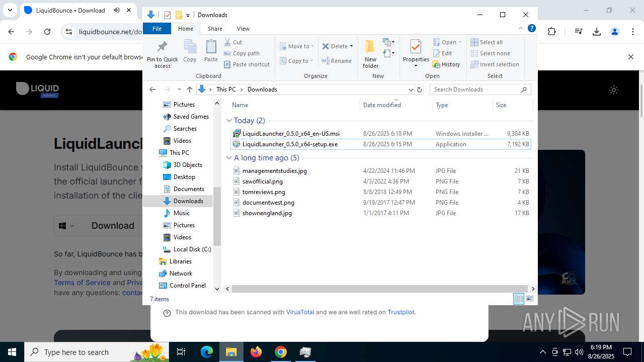Click the Edit ribbon command
The image size is (644, 362).
click(x=442, y=53)
